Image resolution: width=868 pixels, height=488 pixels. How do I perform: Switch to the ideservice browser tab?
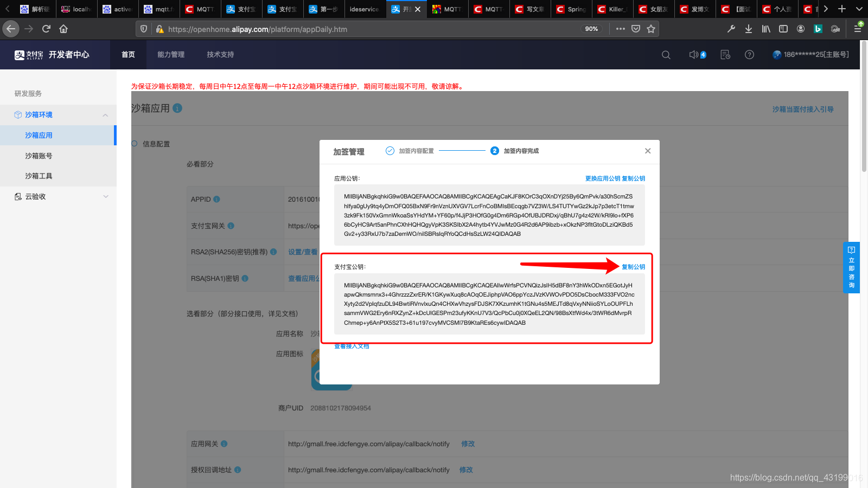[365, 9]
